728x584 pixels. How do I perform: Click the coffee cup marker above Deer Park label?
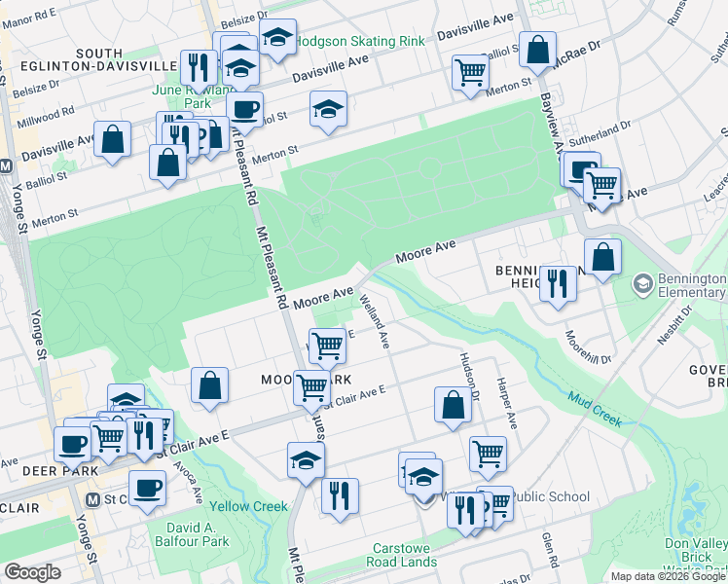click(x=72, y=446)
